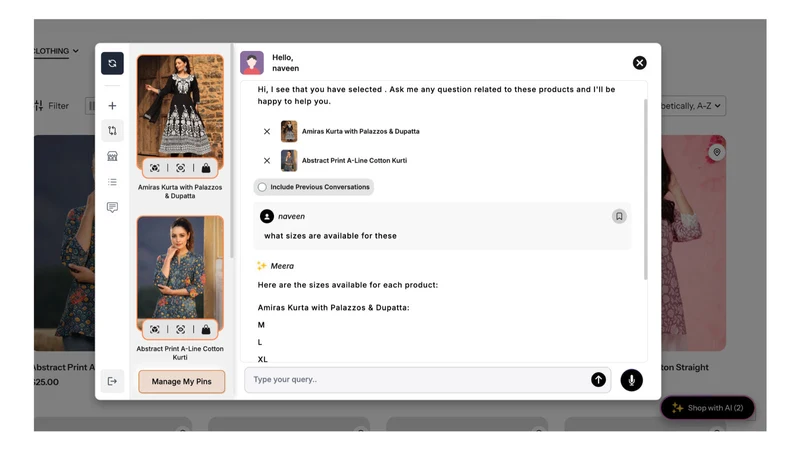The height and width of the screenshot is (450, 800).
Task: Click the Amiras Kurta product image in pins
Action: (180, 106)
